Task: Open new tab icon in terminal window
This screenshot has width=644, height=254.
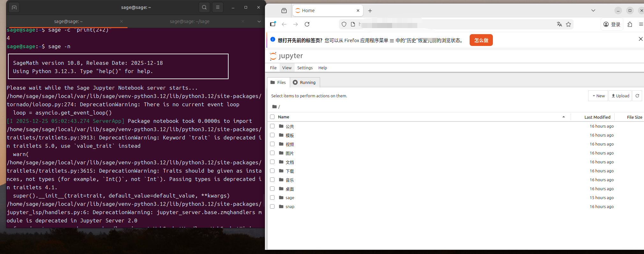Action: coord(14,7)
